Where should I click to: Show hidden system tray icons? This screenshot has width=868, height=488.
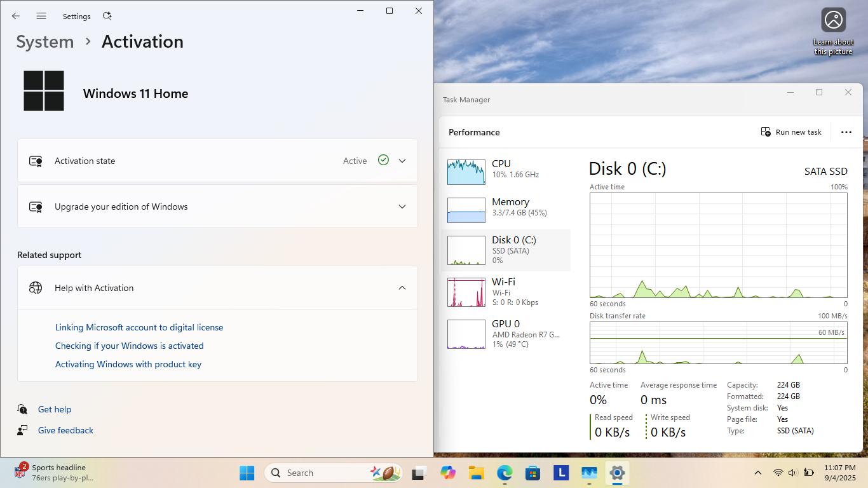tap(757, 473)
